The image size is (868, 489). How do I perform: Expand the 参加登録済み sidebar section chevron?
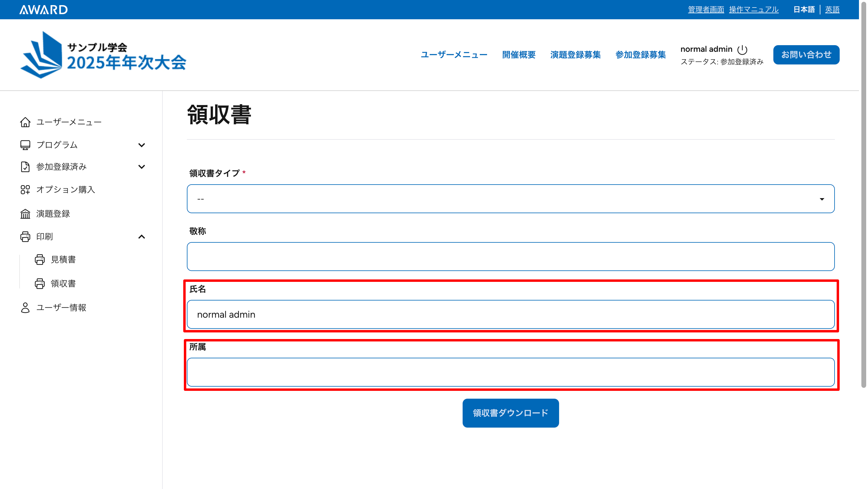pos(142,167)
